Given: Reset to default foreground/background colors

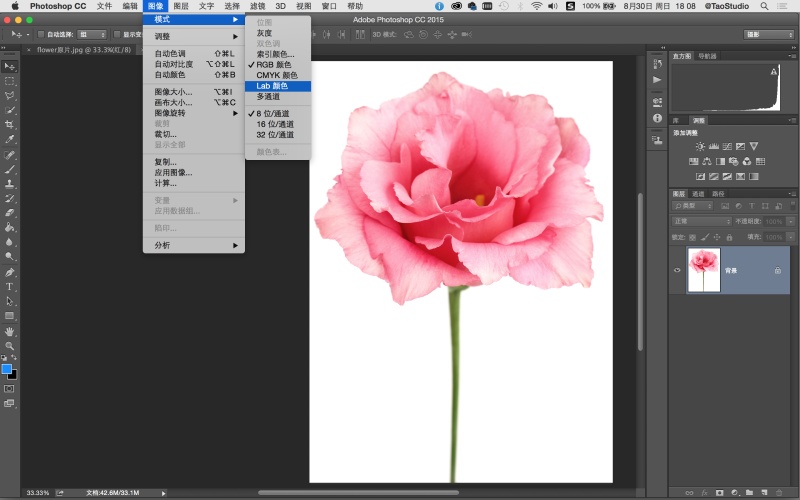Looking at the screenshot, I should 4,358.
